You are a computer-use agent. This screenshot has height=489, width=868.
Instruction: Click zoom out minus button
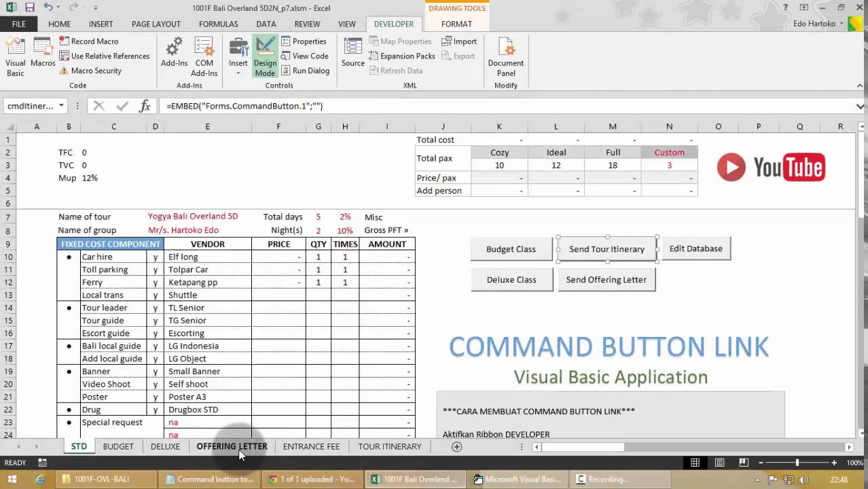tap(761, 463)
